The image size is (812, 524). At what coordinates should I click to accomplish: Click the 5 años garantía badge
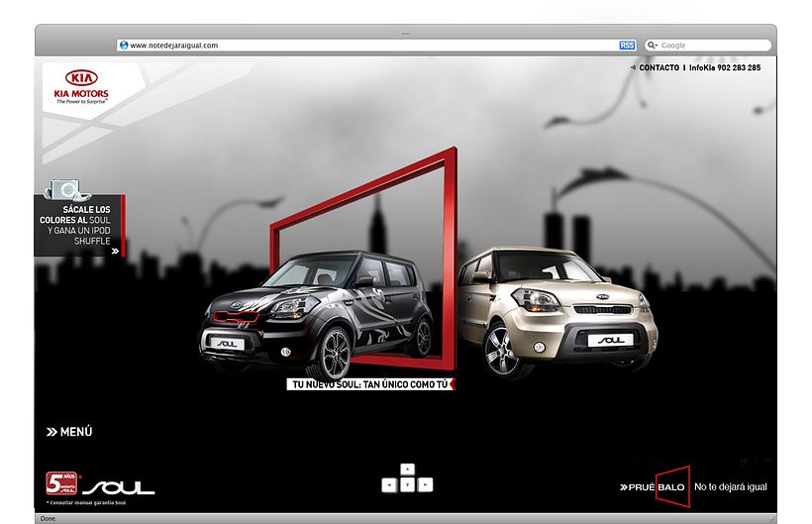pyautogui.click(x=61, y=483)
